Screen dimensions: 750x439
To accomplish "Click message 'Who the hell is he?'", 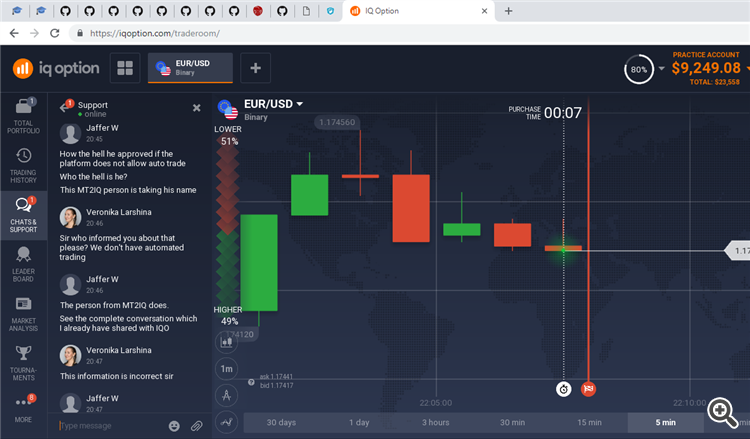I will tap(93, 176).
